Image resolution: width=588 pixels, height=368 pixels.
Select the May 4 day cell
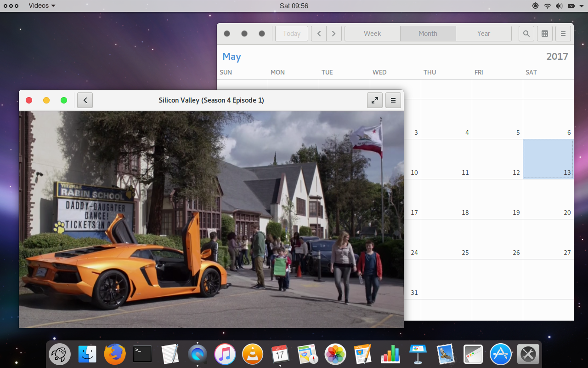(447, 119)
